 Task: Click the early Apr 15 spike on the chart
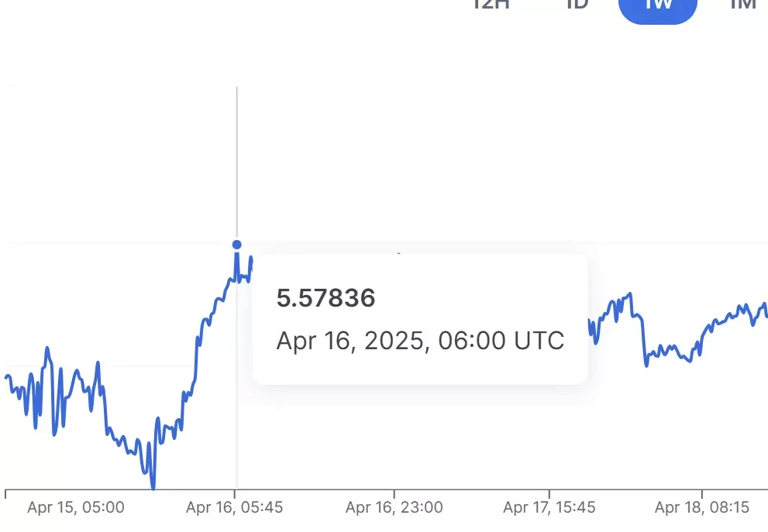point(47,350)
